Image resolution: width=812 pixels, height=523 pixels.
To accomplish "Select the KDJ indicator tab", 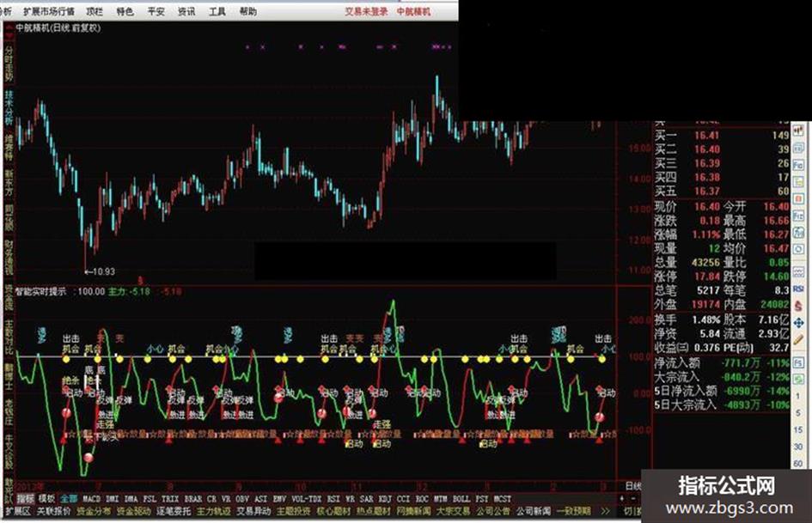I will tap(385, 499).
